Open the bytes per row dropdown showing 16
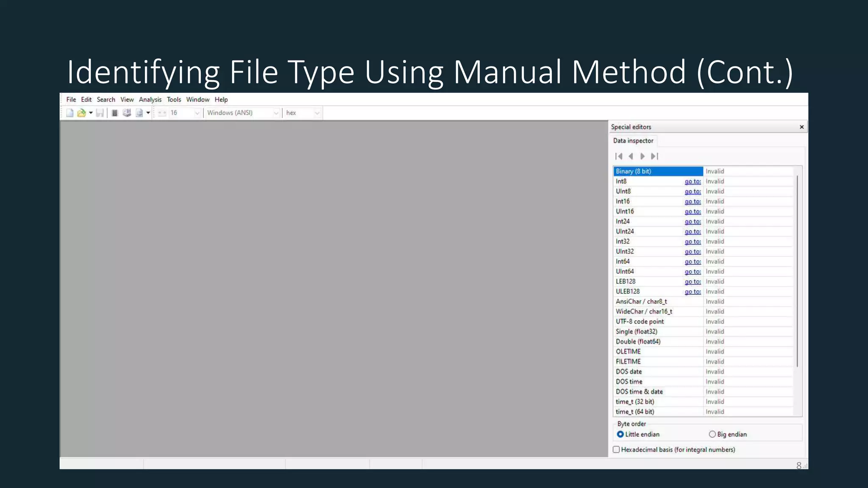 coord(197,113)
